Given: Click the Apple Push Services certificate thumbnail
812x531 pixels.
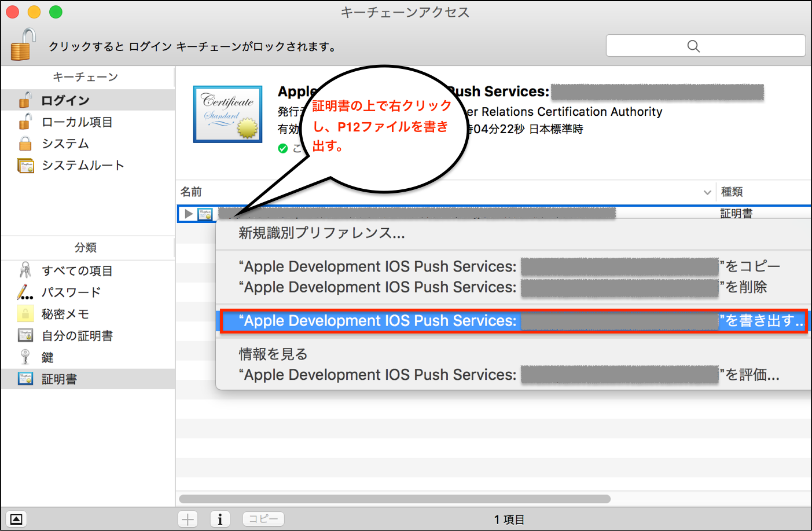Looking at the screenshot, I should pos(227,113).
